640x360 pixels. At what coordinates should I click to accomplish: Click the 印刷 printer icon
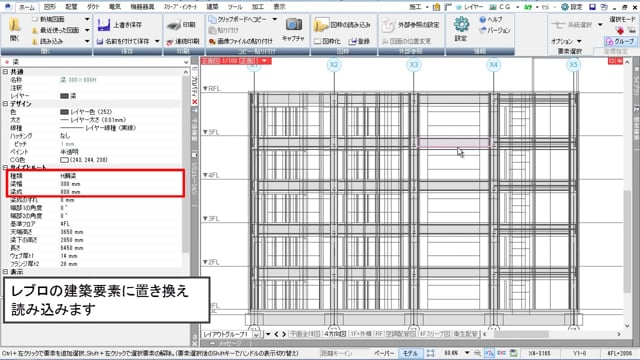pyautogui.click(x=174, y=25)
